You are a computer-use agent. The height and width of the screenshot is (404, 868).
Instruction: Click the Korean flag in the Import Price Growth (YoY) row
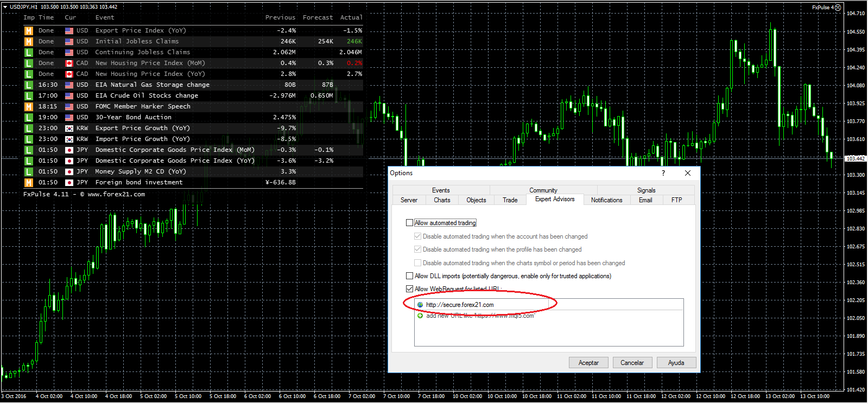click(x=69, y=139)
